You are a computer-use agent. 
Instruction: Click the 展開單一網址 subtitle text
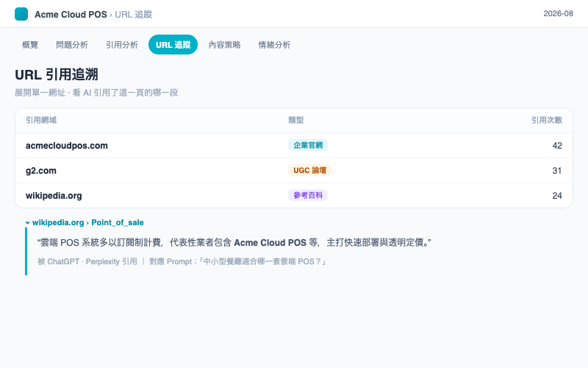point(96,93)
